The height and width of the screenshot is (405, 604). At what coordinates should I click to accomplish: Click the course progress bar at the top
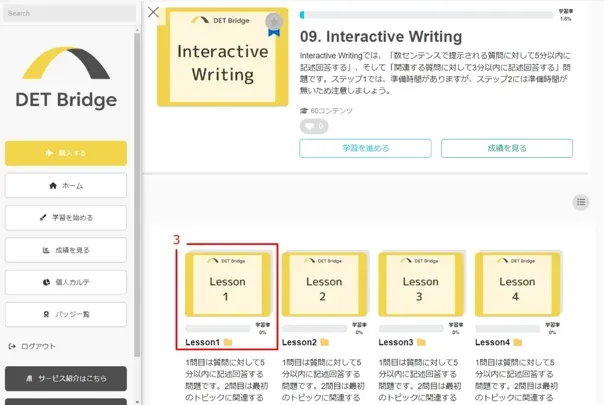click(x=426, y=15)
